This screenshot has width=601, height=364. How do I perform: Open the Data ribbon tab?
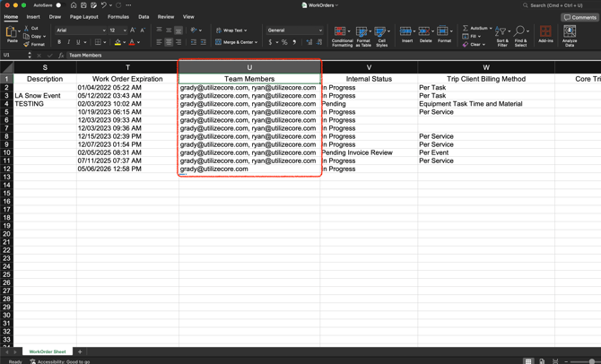click(x=144, y=17)
